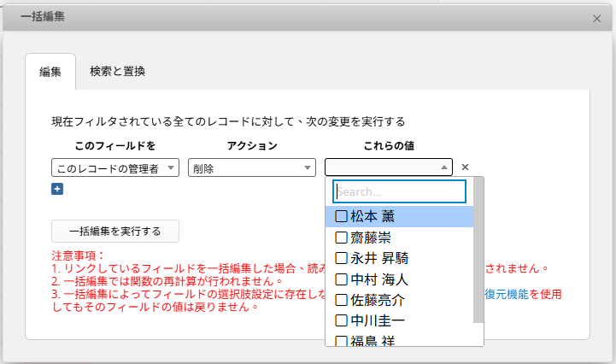
Task: Check the 松本 薫 checkbox
Action: click(x=341, y=217)
